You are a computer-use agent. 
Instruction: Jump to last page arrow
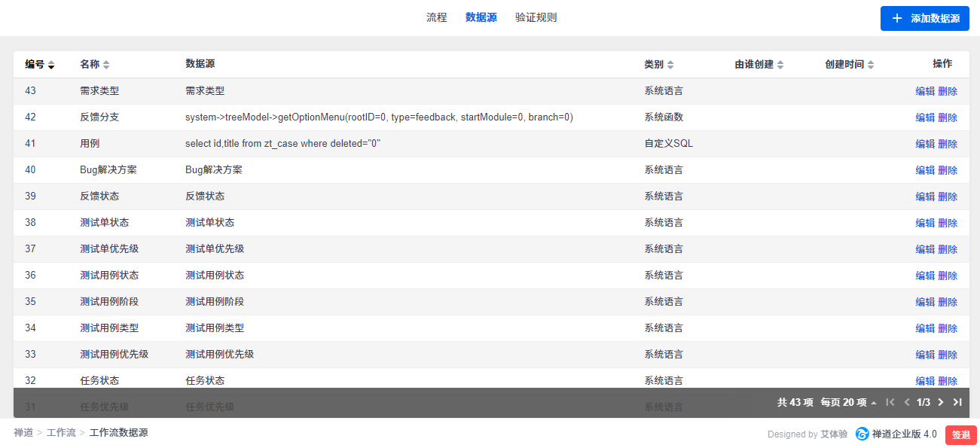coord(957,402)
